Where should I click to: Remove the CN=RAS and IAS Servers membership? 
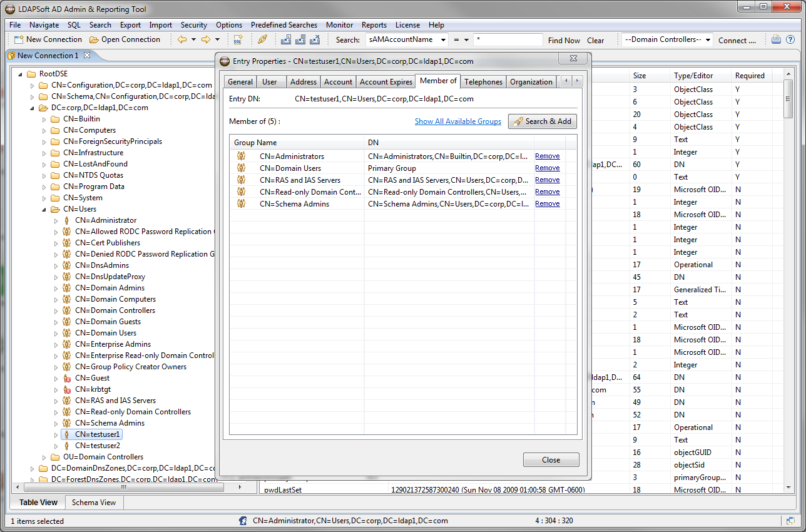[x=548, y=180]
